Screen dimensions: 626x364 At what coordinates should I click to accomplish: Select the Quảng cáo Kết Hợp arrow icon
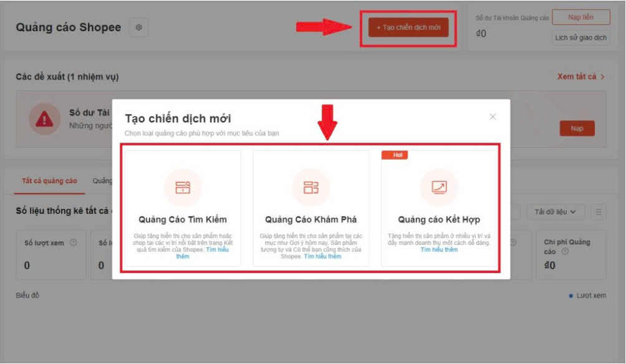tap(439, 187)
